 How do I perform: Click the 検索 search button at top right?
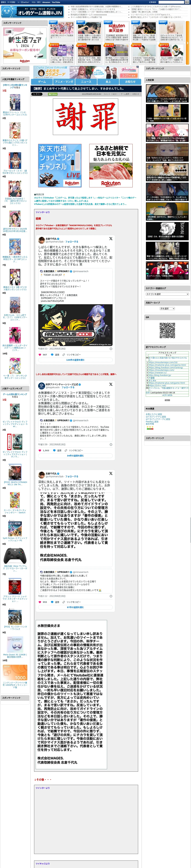(187, 2)
